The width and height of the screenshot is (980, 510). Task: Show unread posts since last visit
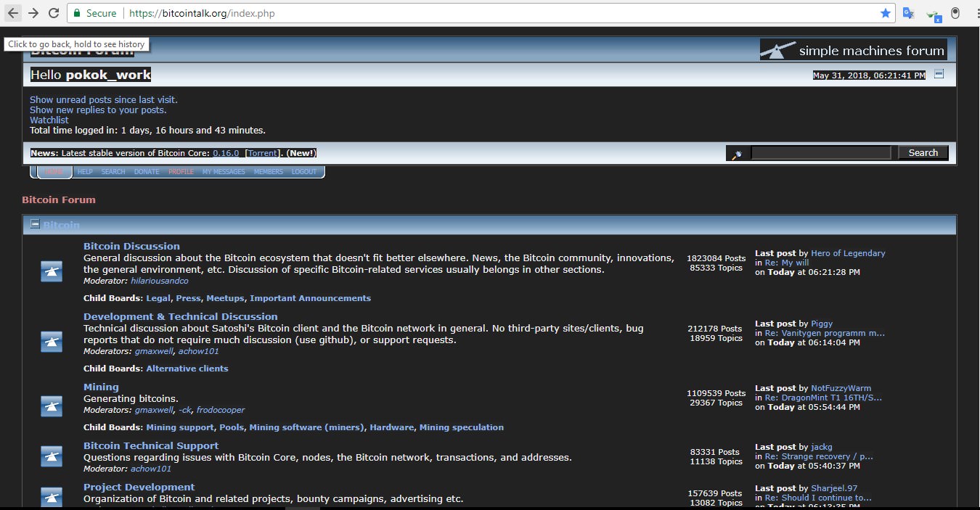(x=104, y=99)
